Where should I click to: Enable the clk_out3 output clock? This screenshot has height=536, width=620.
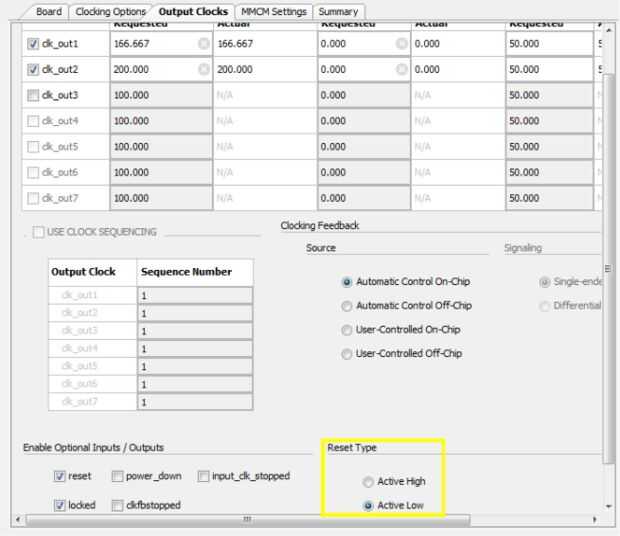(33, 95)
